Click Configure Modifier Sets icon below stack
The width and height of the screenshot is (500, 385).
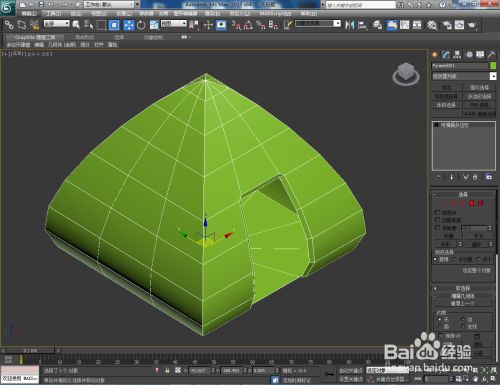click(x=489, y=177)
